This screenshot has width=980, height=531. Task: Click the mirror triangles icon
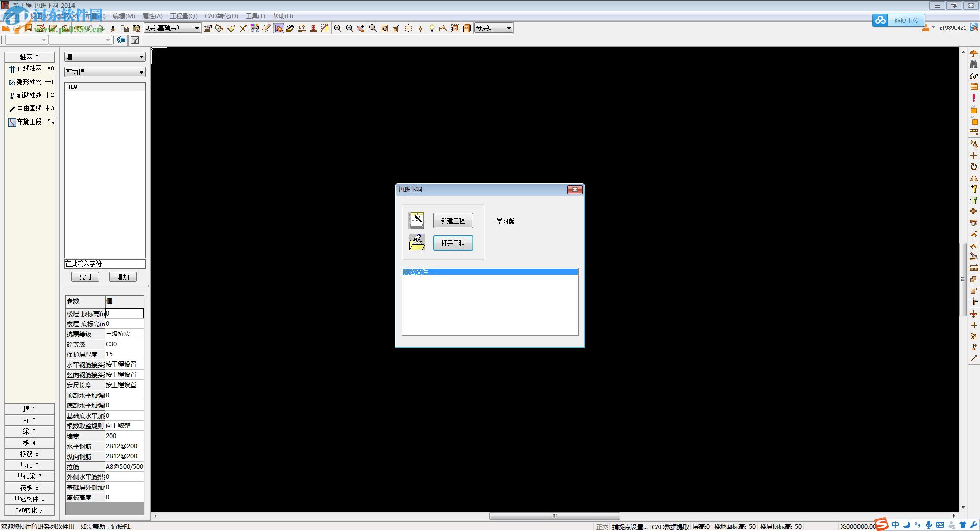click(973, 178)
